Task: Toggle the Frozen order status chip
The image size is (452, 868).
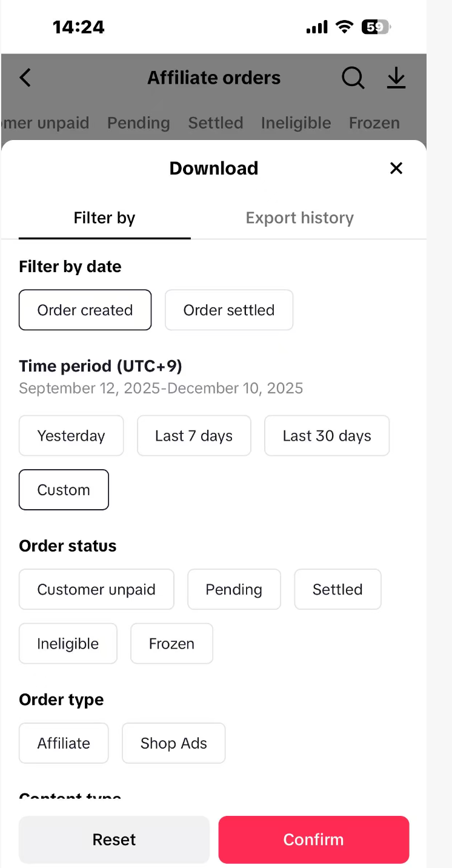Action: (x=171, y=644)
